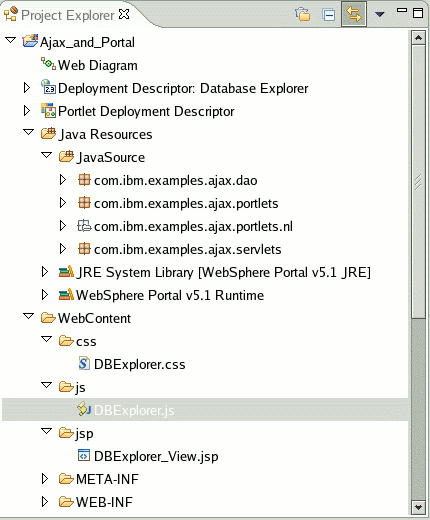Select the DBExplorer.css file

[x=139, y=364]
